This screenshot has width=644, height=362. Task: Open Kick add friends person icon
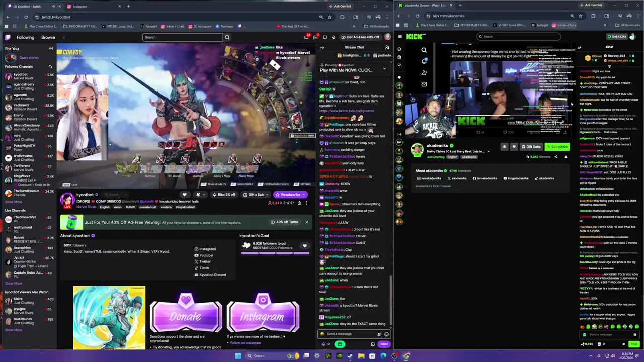coord(424,73)
